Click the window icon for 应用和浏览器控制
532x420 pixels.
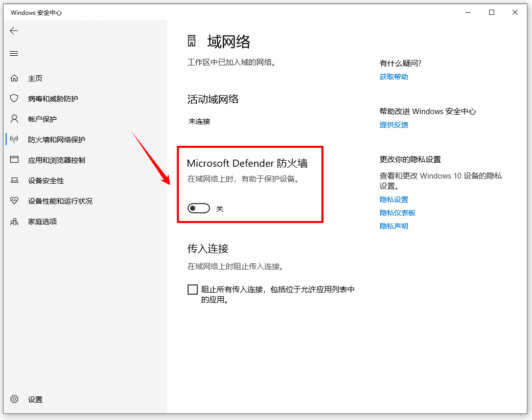tap(14, 160)
